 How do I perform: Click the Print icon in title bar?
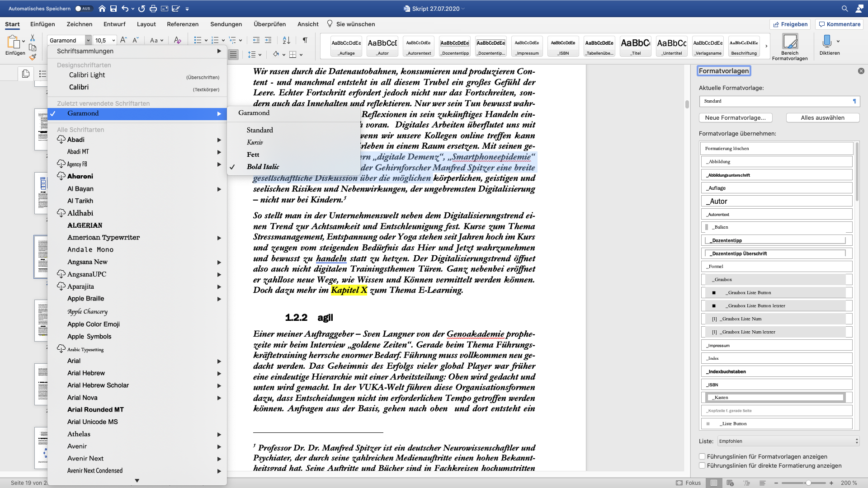click(153, 9)
